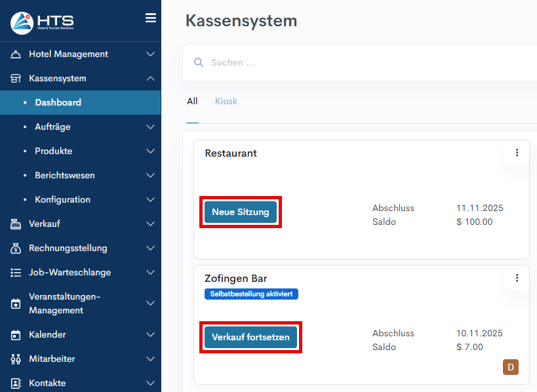Viewport: 537px width, 392px height.
Task: Click the Rechnungsstellung money bag icon
Action: tap(16, 248)
